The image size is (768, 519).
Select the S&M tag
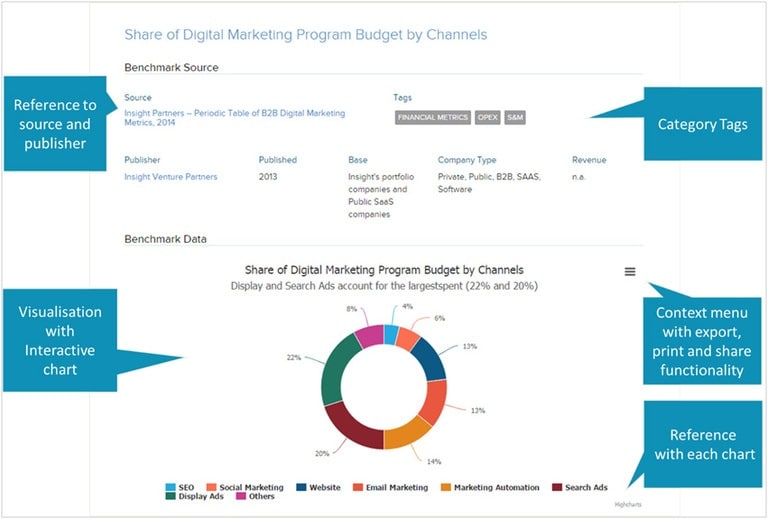(x=514, y=117)
